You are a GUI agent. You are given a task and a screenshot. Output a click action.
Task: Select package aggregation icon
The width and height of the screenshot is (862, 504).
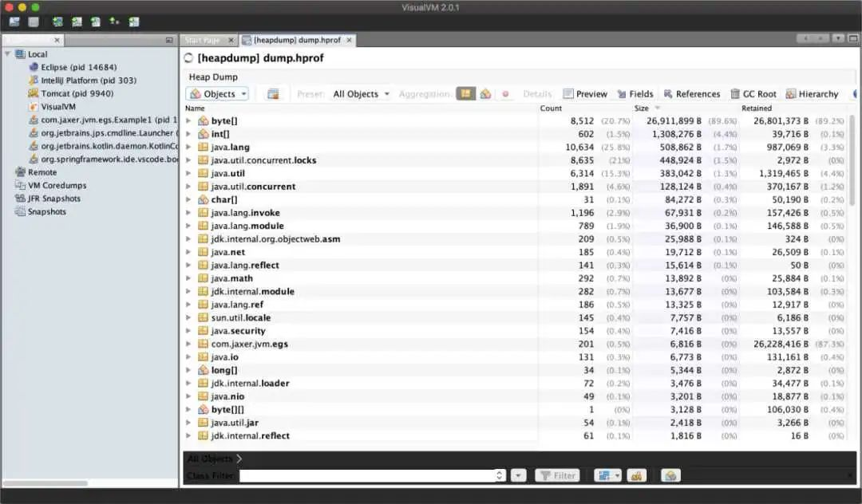click(x=465, y=94)
